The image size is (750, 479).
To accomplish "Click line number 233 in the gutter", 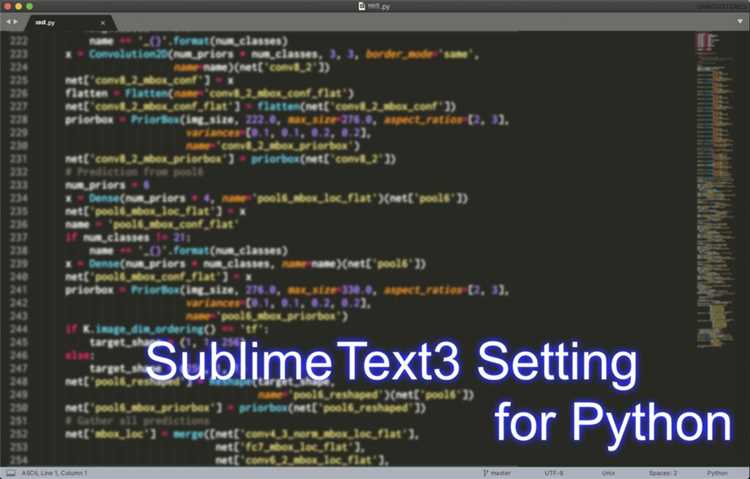I will (x=19, y=185).
